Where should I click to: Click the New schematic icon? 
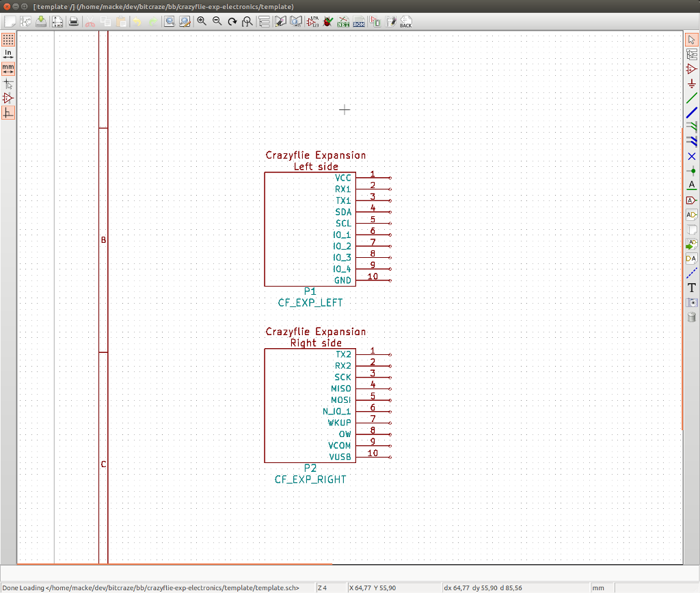pos(10,21)
